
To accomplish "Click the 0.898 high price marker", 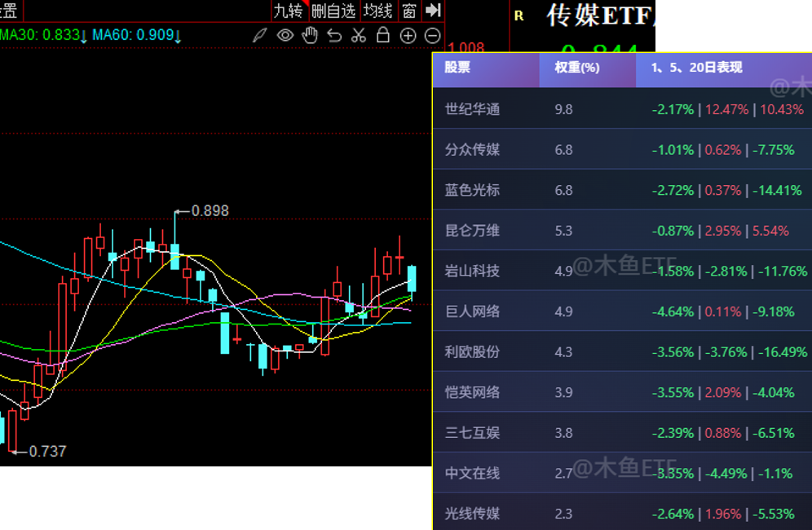I will coord(210,211).
